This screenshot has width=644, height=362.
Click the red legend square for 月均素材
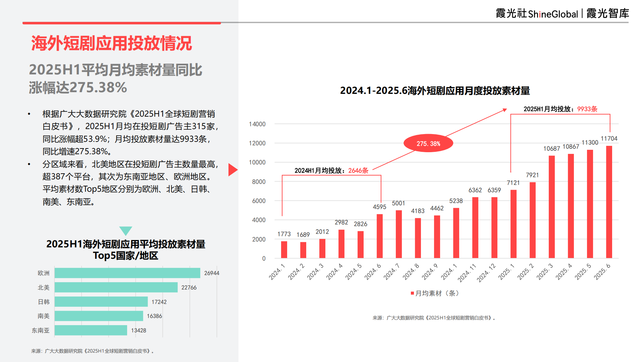tap(412, 293)
